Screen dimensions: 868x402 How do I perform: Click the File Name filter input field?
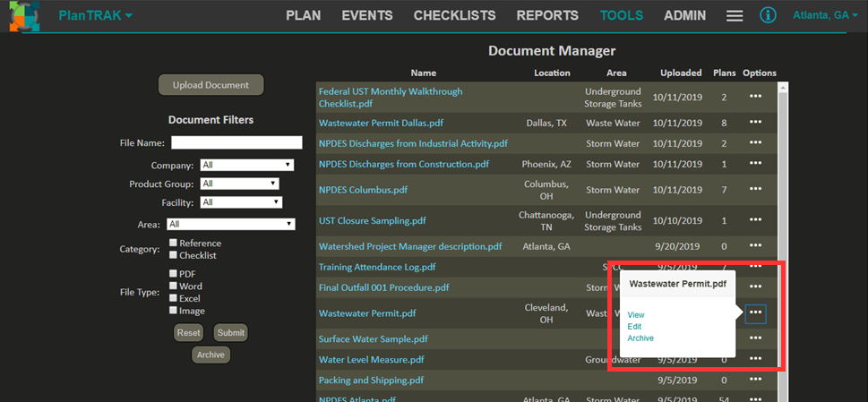[236, 142]
